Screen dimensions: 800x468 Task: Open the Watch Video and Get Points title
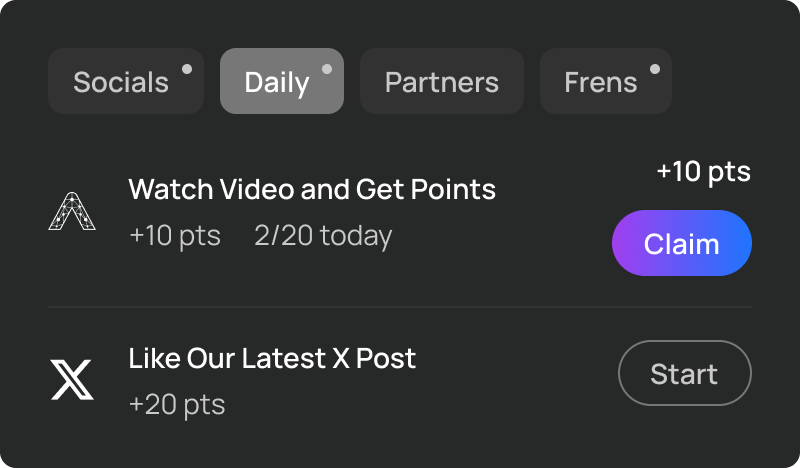point(312,188)
